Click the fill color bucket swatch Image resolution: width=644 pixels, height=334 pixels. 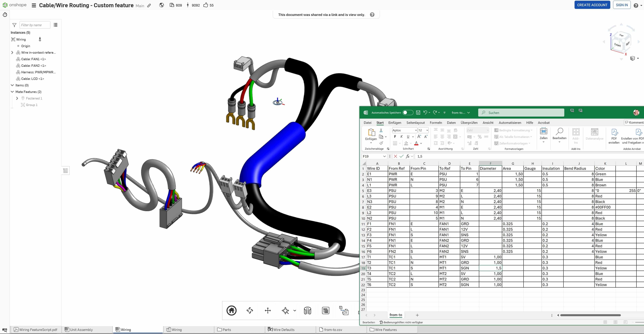point(406,143)
